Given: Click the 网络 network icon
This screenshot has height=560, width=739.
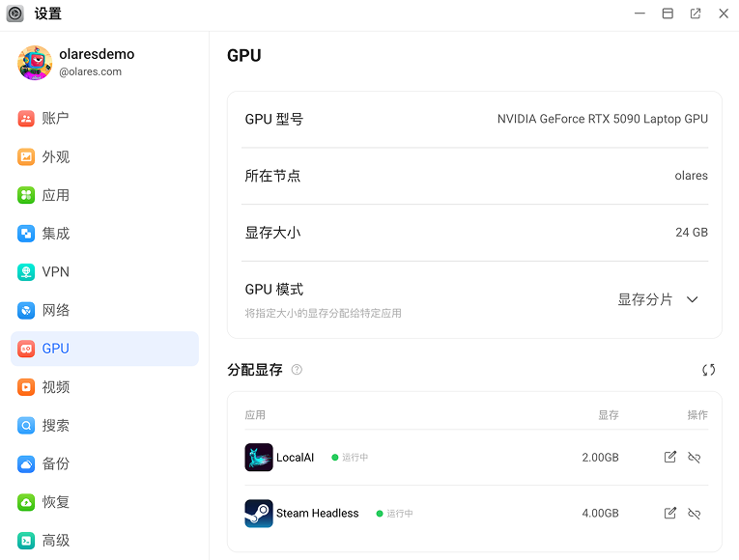Looking at the screenshot, I should (26, 310).
